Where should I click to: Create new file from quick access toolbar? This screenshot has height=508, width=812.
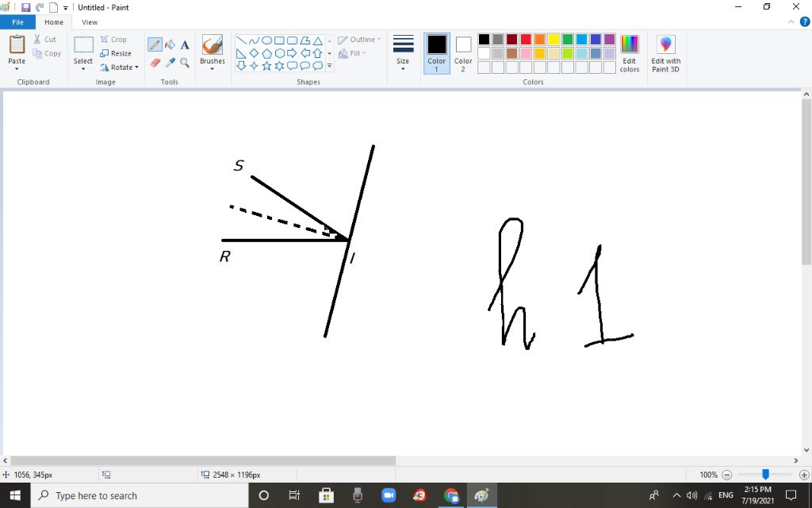tap(53, 7)
